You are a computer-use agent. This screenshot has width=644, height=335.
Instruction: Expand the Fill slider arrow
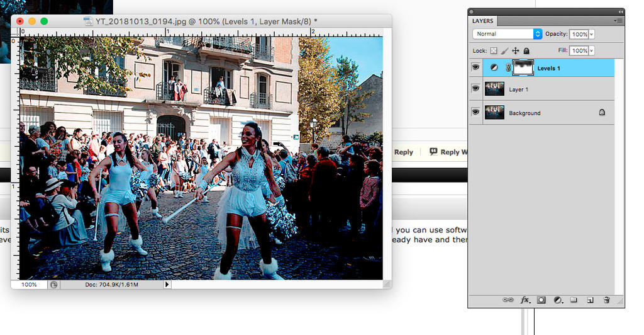[592, 50]
